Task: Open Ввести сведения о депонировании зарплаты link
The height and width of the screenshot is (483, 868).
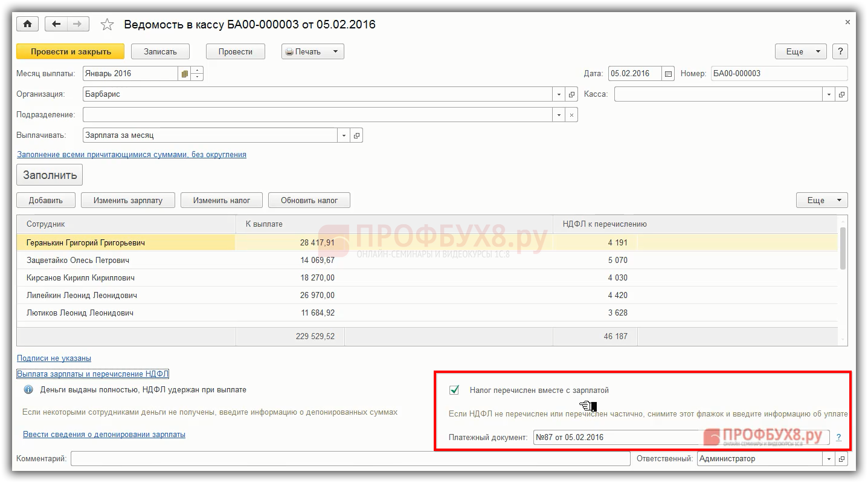Action: (x=104, y=434)
